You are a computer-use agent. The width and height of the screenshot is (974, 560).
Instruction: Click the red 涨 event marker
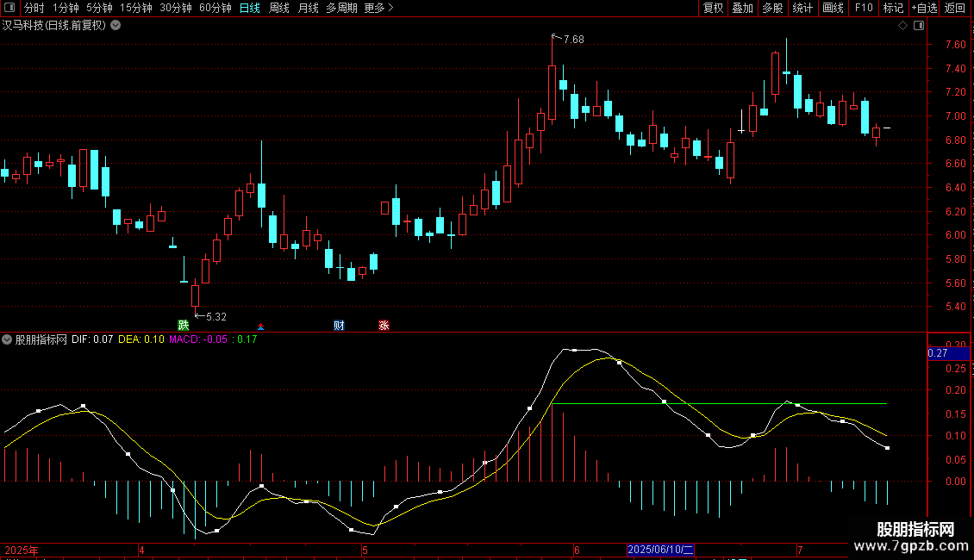pyautogui.click(x=384, y=326)
